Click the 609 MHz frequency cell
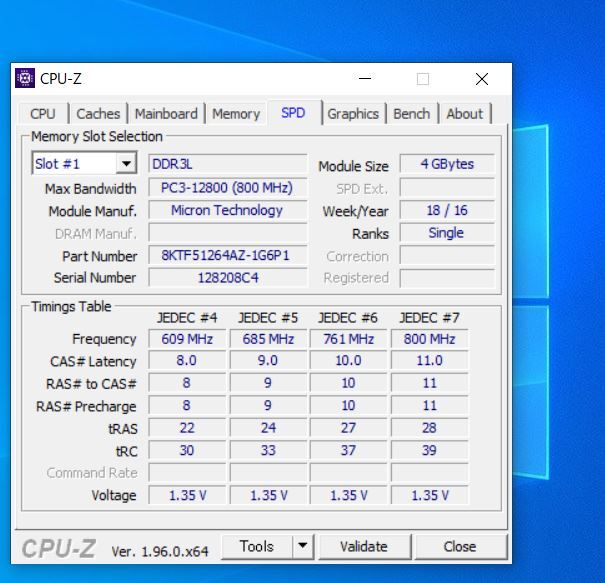This screenshot has height=583, width=605. click(187, 339)
